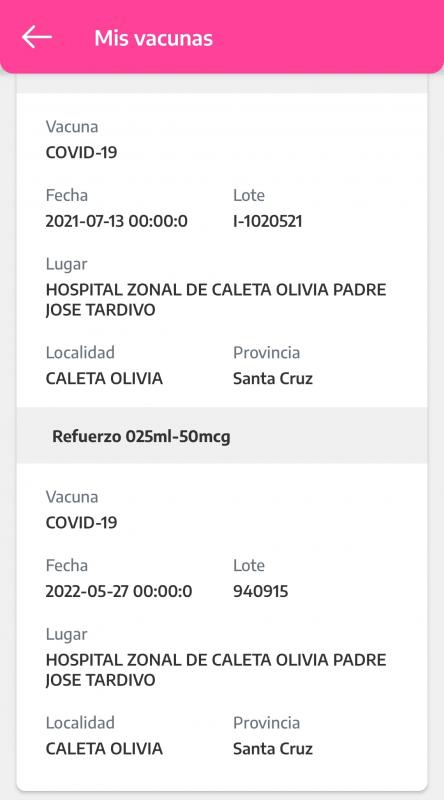Tap the second Fecha label
Viewport: 444px width, 800px height.
[67, 565]
